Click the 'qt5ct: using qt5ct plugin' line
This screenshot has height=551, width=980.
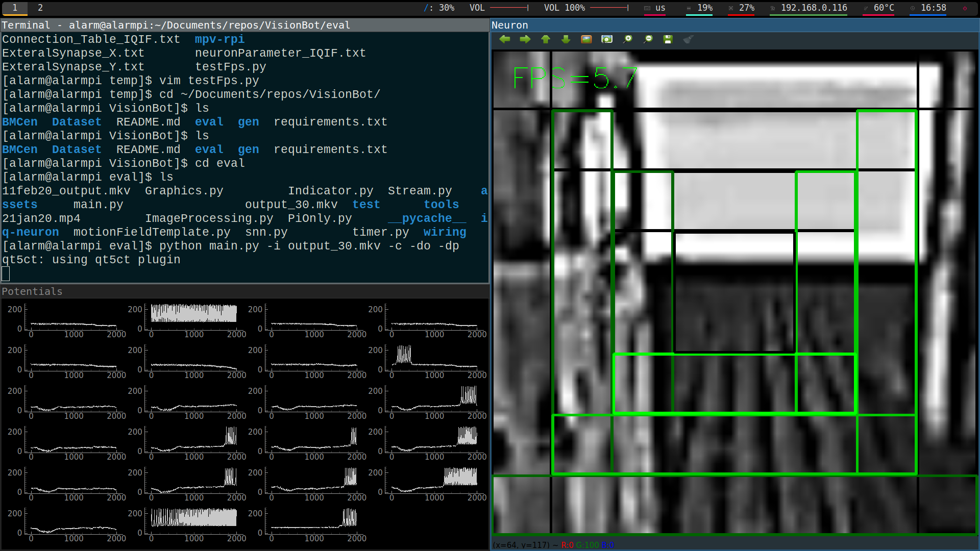click(x=91, y=260)
